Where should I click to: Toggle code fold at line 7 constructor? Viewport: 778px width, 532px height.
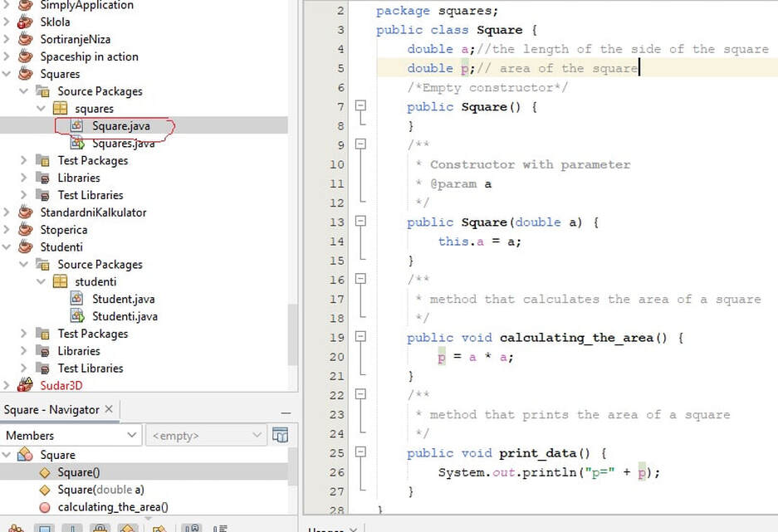(x=360, y=105)
